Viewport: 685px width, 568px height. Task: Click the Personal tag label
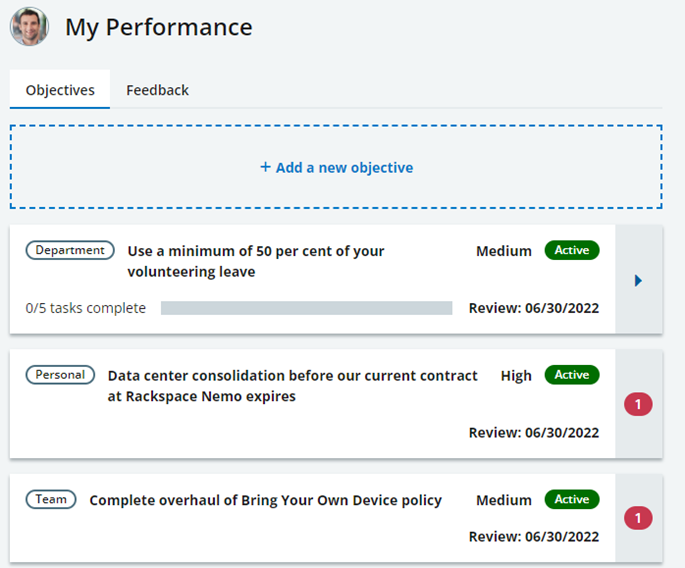tap(60, 375)
